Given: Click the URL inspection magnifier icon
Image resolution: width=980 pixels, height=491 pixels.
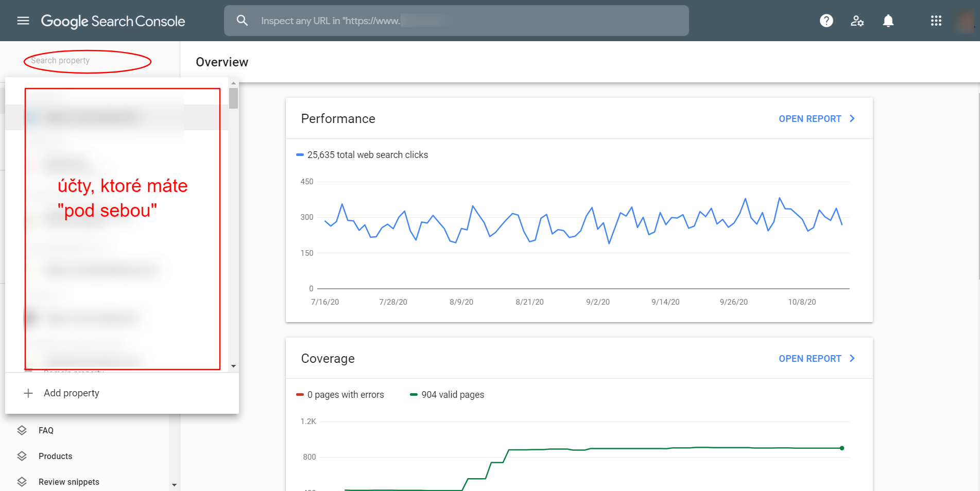Looking at the screenshot, I should click(242, 21).
